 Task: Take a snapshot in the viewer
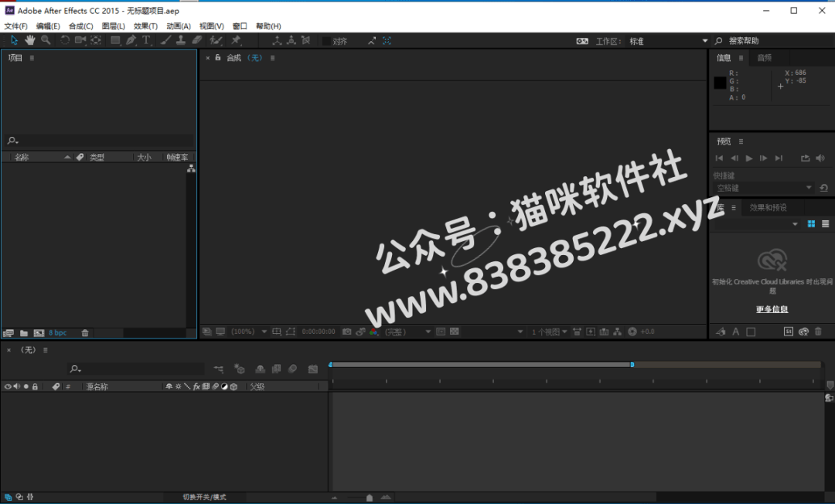click(x=346, y=332)
